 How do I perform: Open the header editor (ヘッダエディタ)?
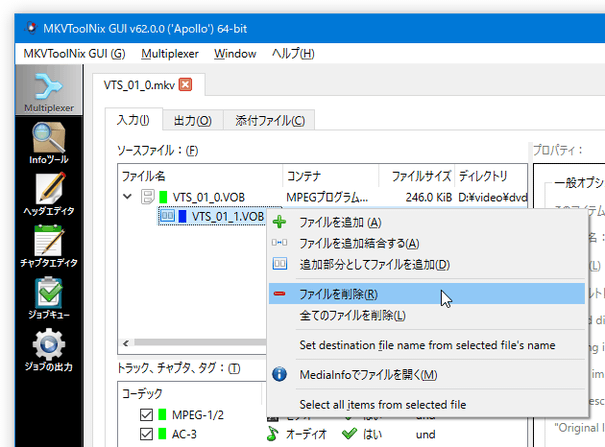pyautogui.click(x=49, y=194)
